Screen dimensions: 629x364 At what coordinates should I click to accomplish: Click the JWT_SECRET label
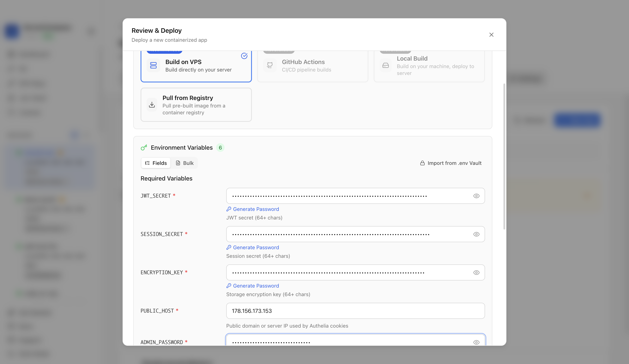pyautogui.click(x=156, y=196)
